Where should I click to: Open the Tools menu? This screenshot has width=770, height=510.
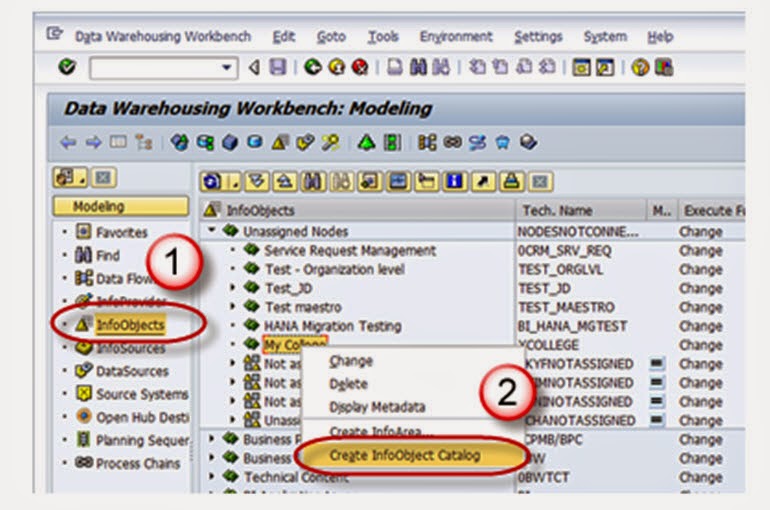click(x=383, y=36)
